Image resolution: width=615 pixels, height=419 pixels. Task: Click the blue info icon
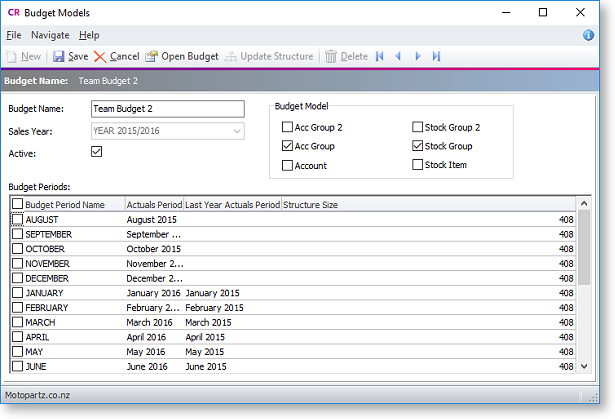click(x=588, y=35)
